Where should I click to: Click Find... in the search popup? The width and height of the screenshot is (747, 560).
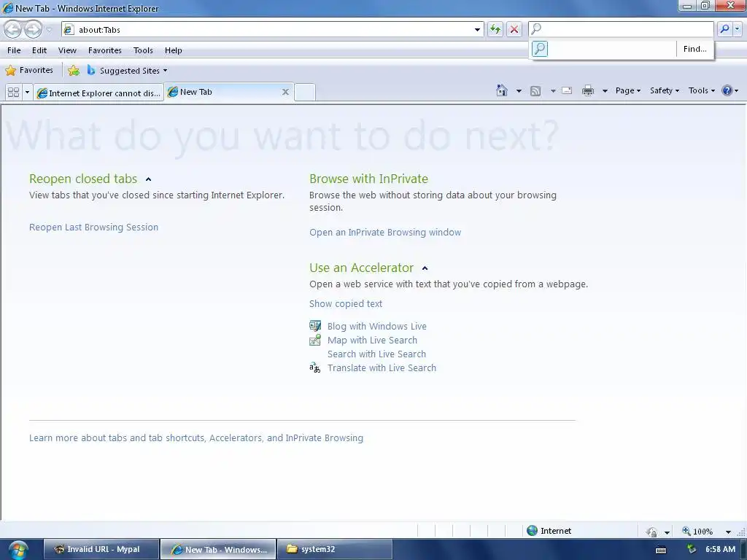(x=694, y=49)
